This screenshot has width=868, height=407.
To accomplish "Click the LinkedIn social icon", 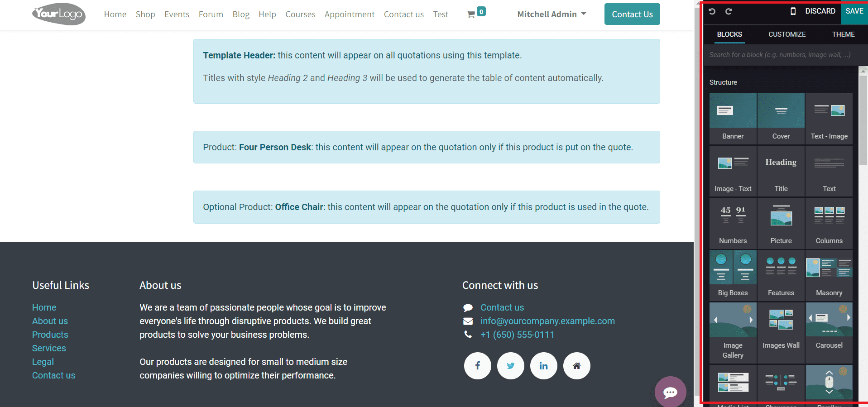I will click(543, 366).
